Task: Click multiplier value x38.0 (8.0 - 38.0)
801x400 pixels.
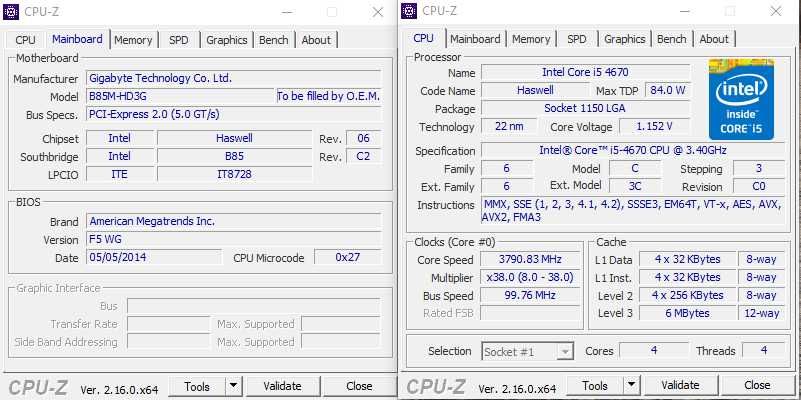Action: [x=530, y=277]
